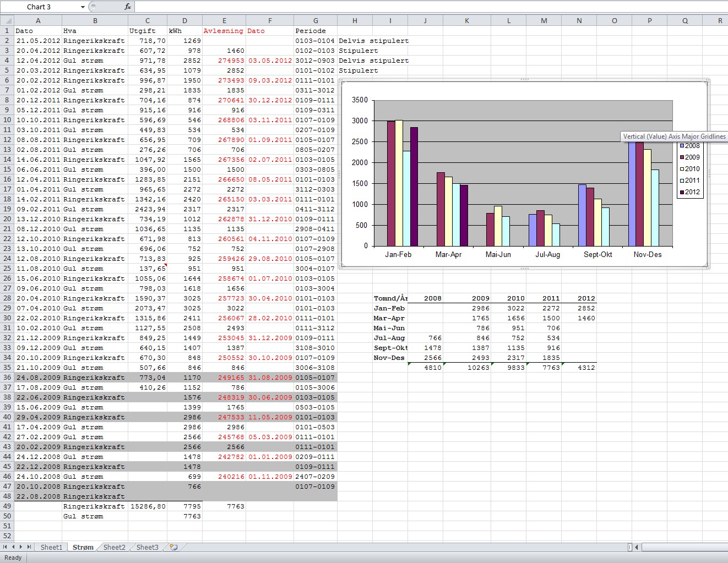Screen dimensions: 728x563
Task: Select row header 49
Action: pyautogui.click(x=7, y=506)
